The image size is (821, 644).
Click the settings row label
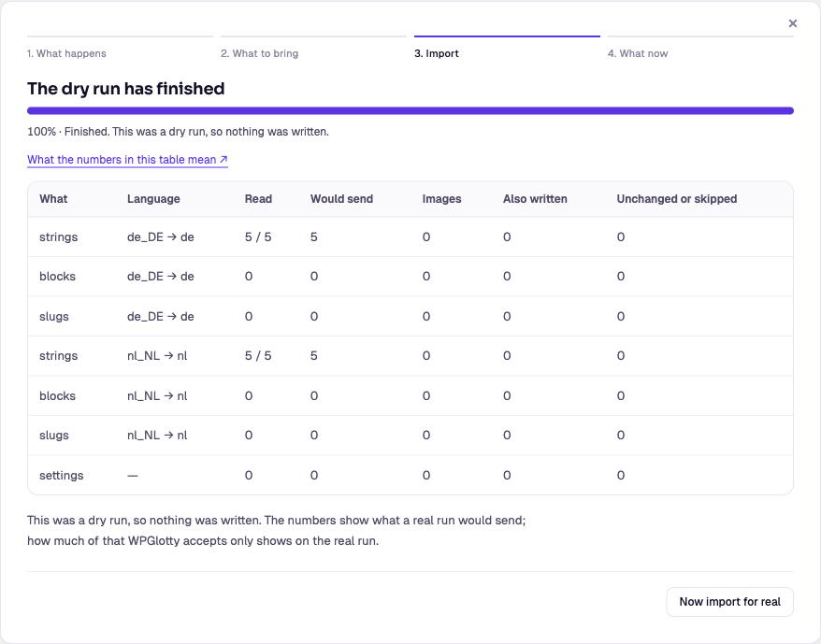[x=62, y=476]
